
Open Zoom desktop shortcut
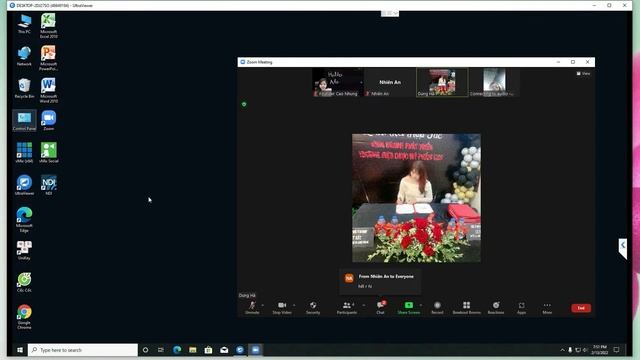tap(49, 120)
